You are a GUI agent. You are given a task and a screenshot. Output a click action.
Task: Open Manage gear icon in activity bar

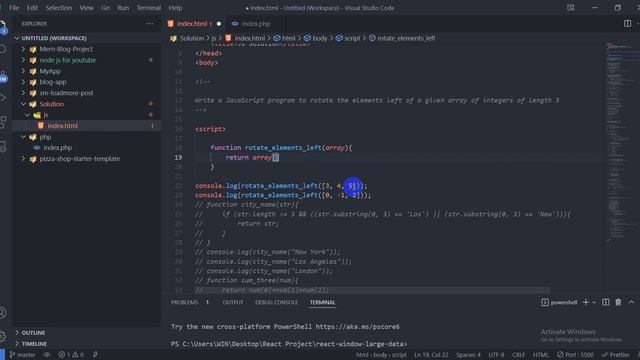[x=3, y=336]
